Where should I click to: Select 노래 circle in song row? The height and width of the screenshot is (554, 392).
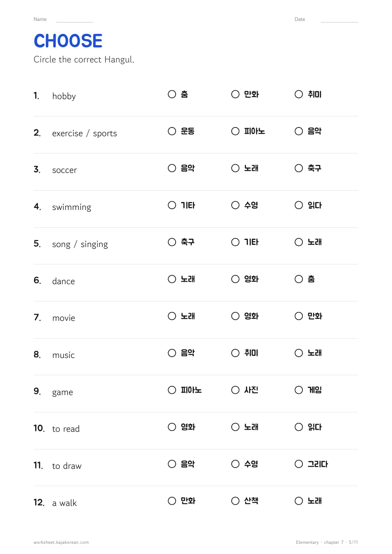299,242
